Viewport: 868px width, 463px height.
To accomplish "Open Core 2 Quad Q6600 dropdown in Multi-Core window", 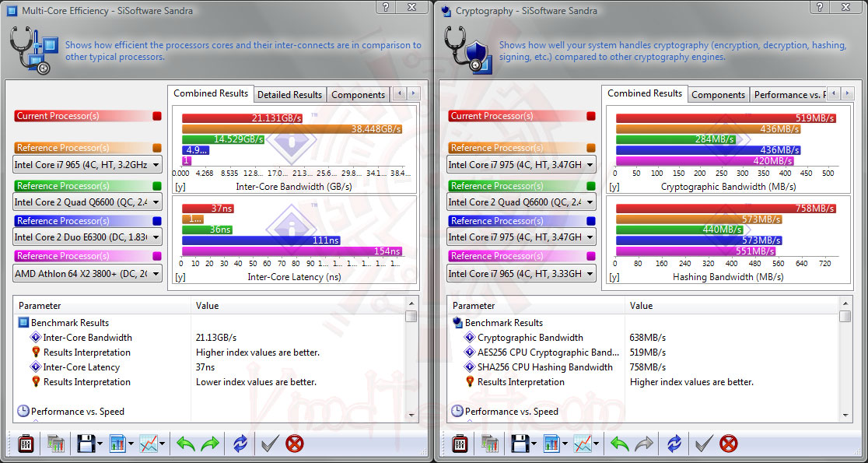I will pos(87,202).
